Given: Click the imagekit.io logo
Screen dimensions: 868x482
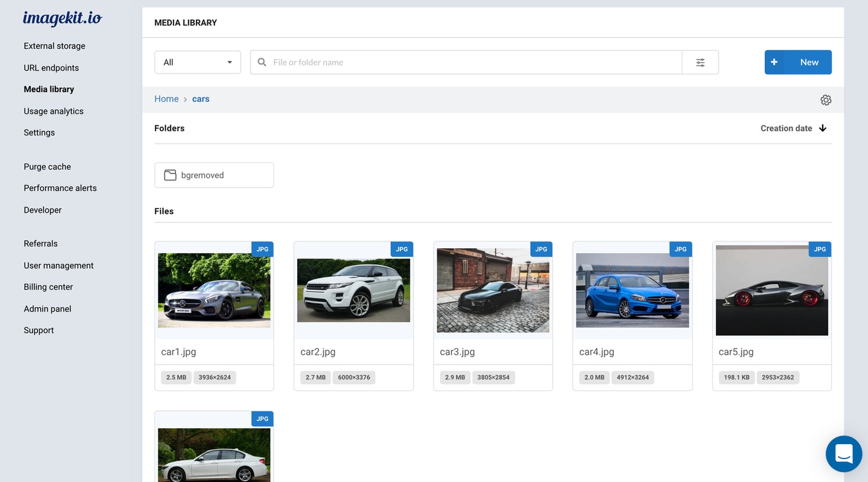Looking at the screenshot, I should click(x=62, y=19).
